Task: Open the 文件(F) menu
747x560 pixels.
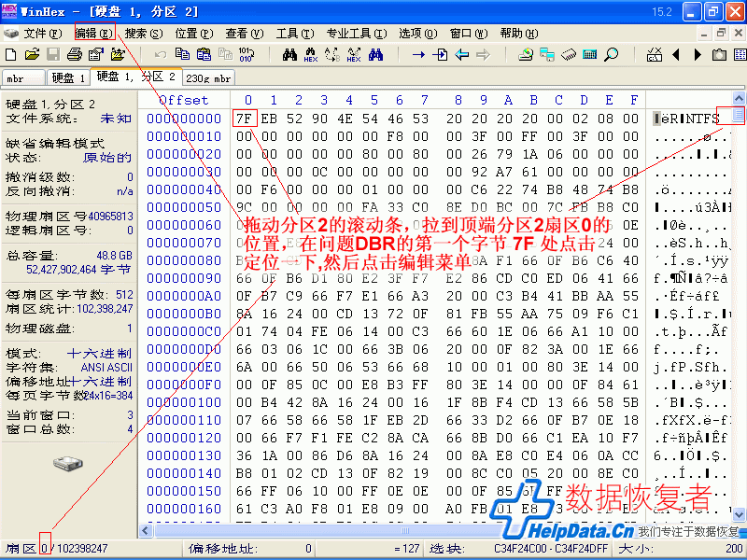Action: (43, 34)
